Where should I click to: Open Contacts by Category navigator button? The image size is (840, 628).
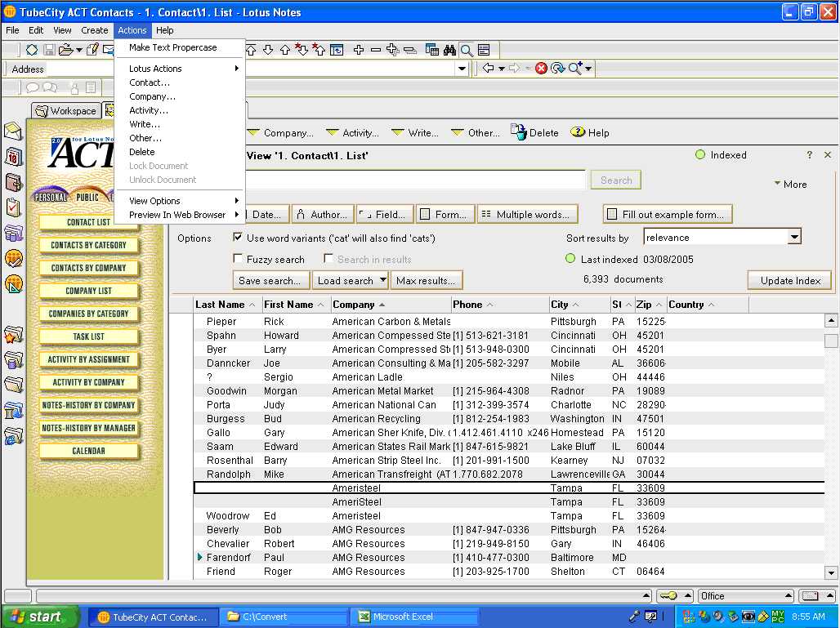pyautogui.click(x=88, y=245)
